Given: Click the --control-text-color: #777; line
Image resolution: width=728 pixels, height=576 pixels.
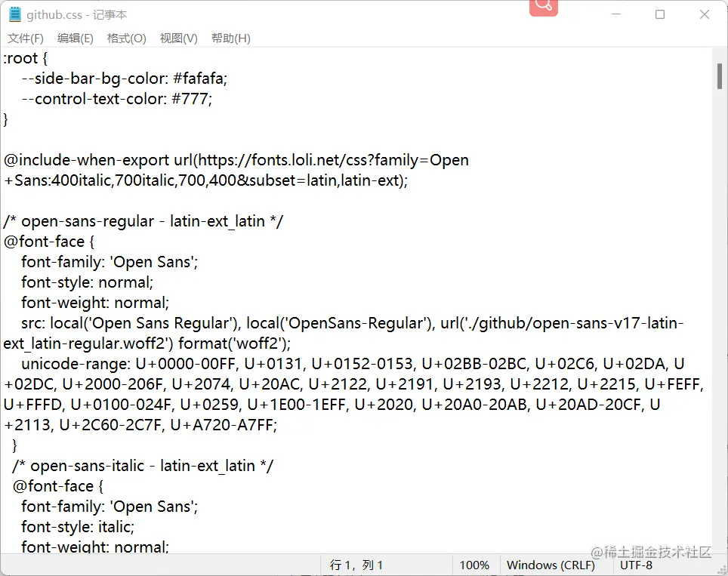Looking at the screenshot, I should (116, 99).
